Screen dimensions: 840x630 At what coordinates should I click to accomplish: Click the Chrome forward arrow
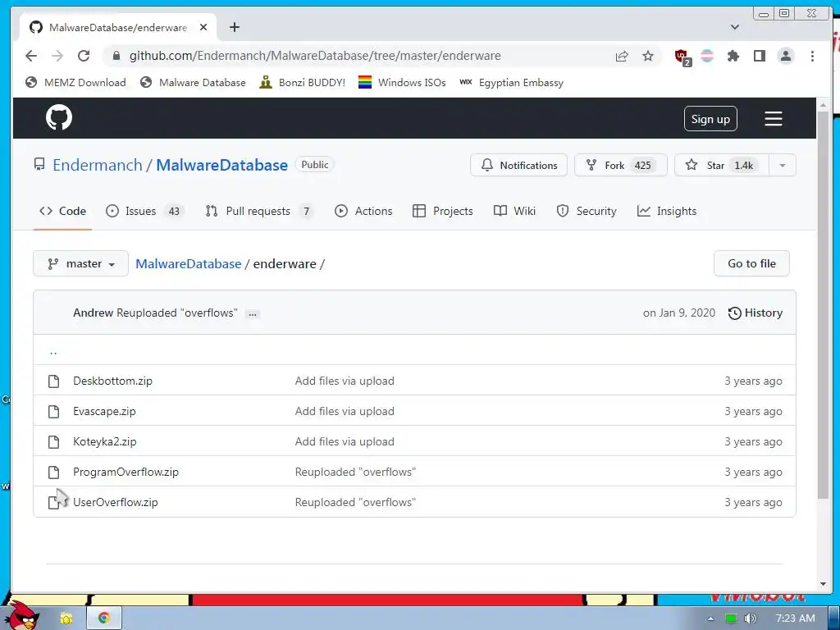tap(57, 56)
